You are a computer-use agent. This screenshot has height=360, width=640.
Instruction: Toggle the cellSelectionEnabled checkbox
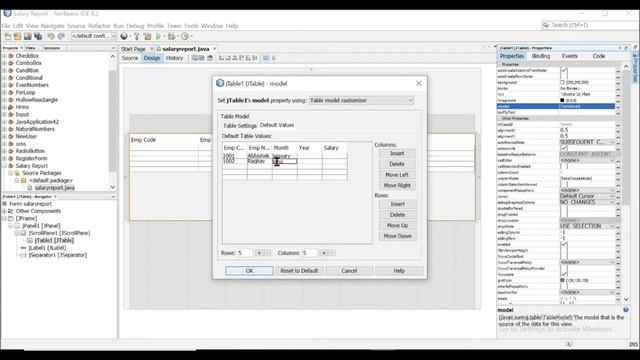(564, 167)
